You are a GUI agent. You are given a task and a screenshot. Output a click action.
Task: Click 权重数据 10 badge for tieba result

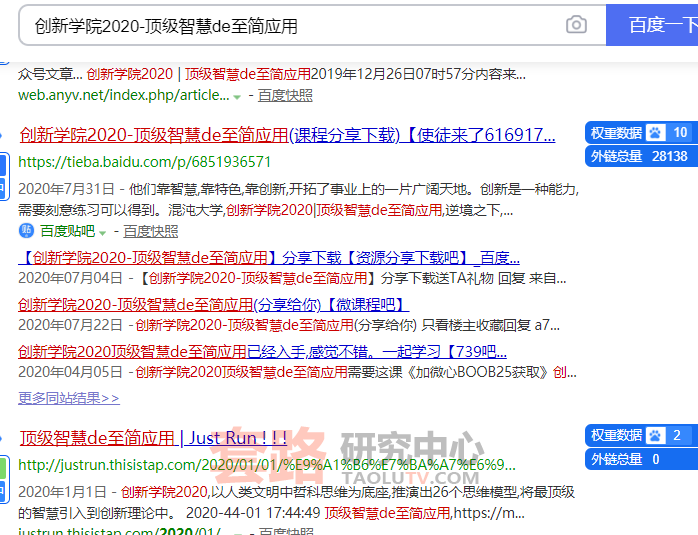(641, 132)
